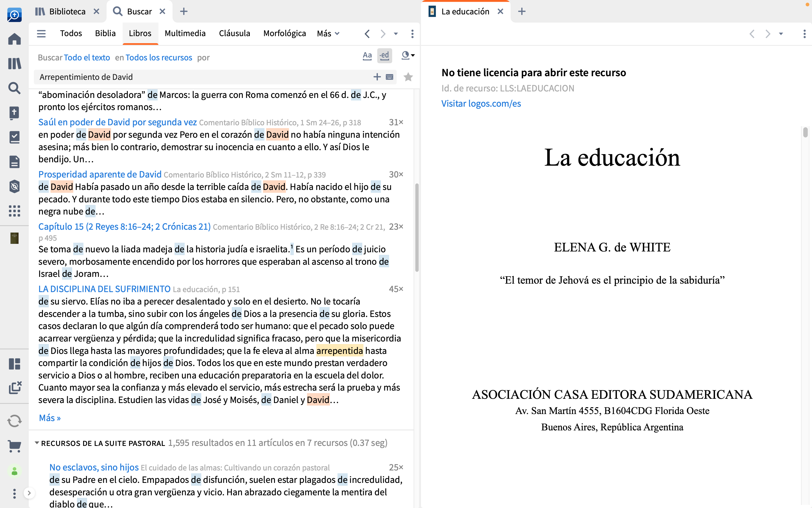Open the sidebar vertical dots menu
The width and height of the screenshot is (812, 508).
[x=14, y=494]
